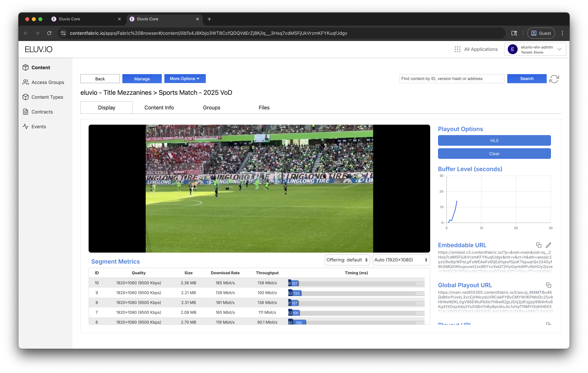This screenshot has height=373, width=588.
Task: Click the refresh icon beside Search
Action: pyautogui.click(x=554, y=79)
